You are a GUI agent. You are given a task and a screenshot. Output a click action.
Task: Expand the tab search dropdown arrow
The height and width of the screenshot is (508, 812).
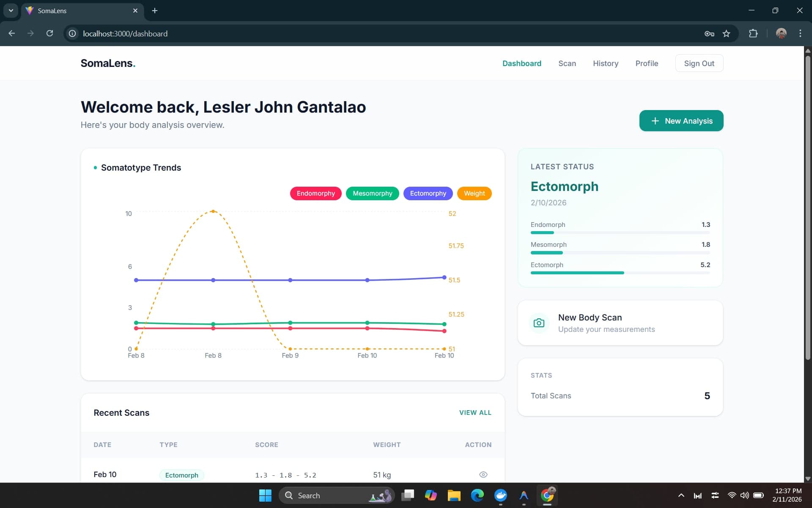pos(11,11)
